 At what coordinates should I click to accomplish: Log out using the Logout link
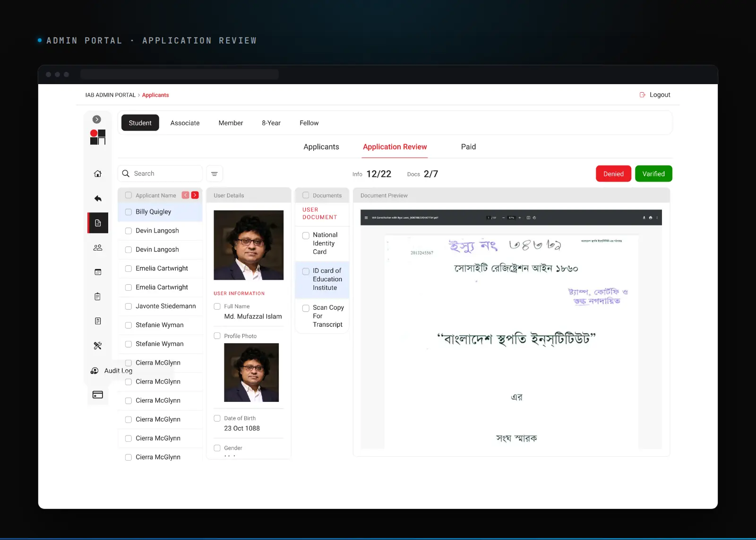(x=655, y=95)
